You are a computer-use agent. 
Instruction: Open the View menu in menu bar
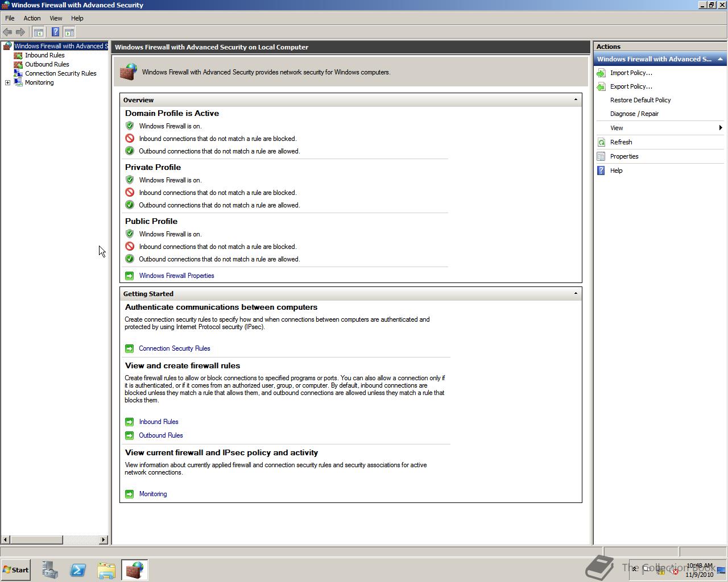pos(56,18)
